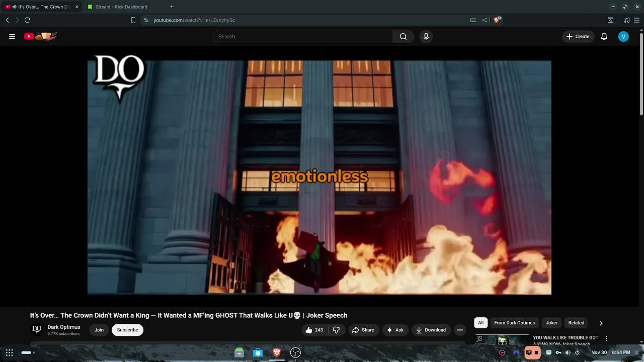644x362 pixels.
Task: Open the suggested Joker video thumbnail
Action: coord(502,339)
